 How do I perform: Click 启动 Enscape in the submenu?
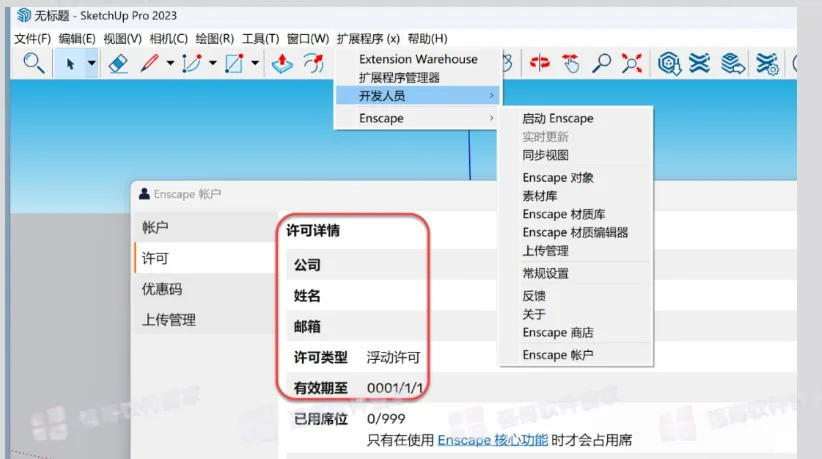point(558,118)
